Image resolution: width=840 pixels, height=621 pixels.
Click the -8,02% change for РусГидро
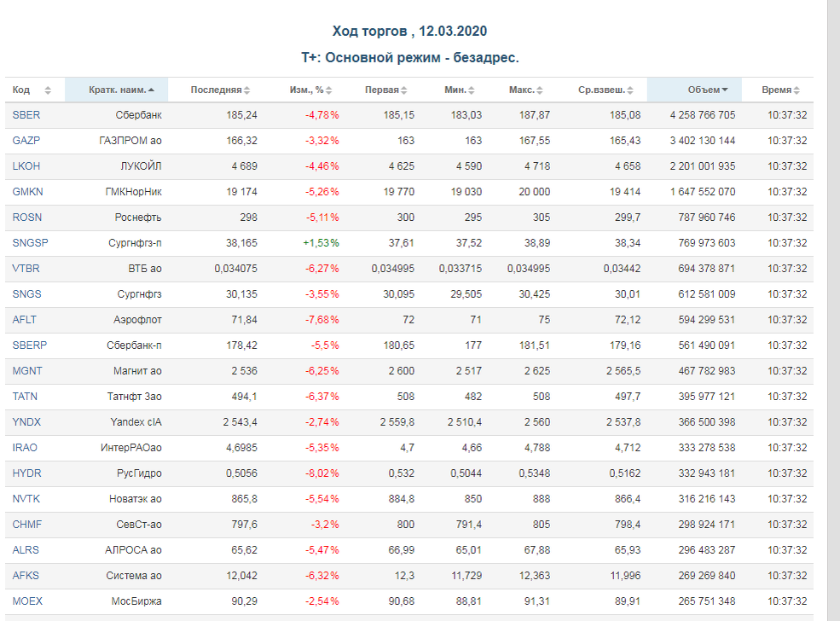click(322, 473)
